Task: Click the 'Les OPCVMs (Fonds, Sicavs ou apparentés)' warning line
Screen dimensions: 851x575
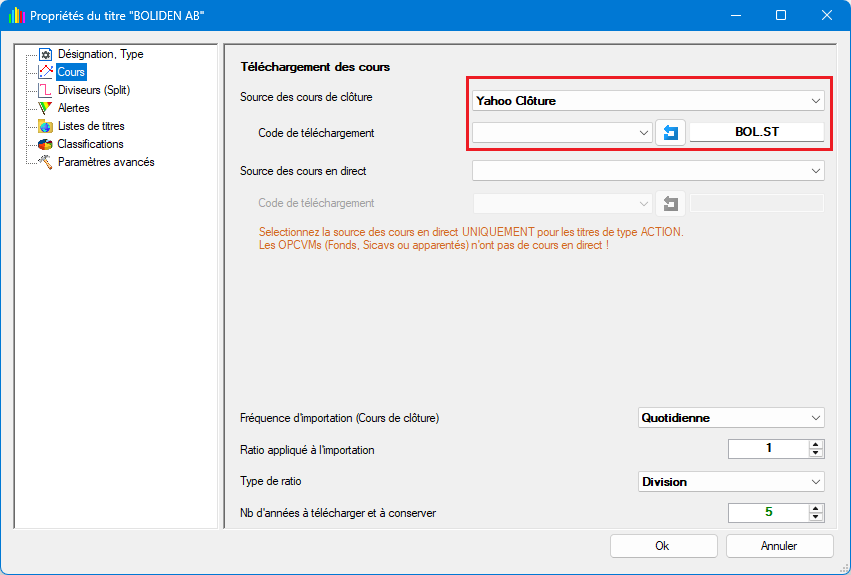Action: click(434, 245)
